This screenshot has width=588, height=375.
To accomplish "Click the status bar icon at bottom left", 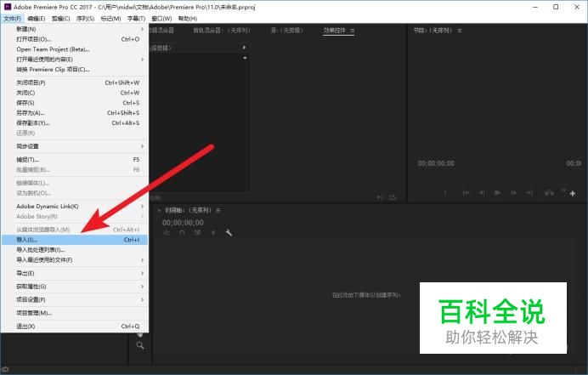I will (x=5, y=369).
